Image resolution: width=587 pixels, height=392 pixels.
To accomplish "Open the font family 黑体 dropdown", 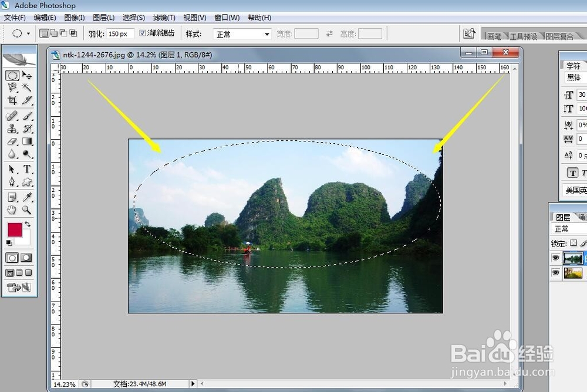I will point(576,77).
